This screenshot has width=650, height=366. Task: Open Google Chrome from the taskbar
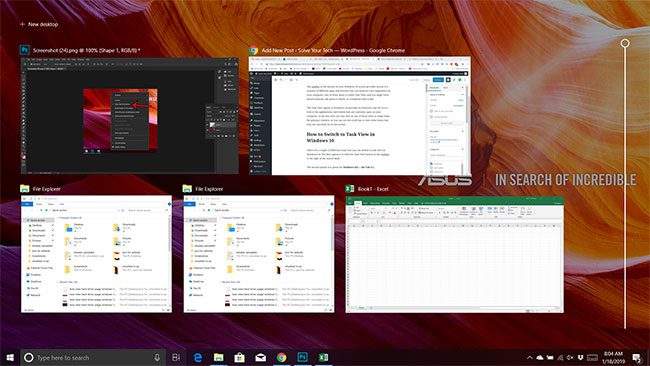[x=281, y=357]
